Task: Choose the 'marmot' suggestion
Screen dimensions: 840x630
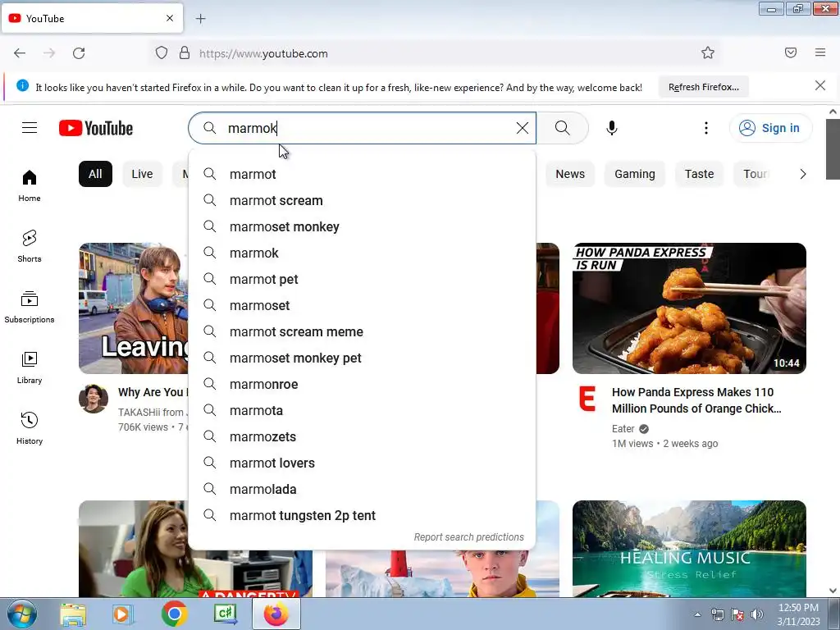Action: (362, 174)
